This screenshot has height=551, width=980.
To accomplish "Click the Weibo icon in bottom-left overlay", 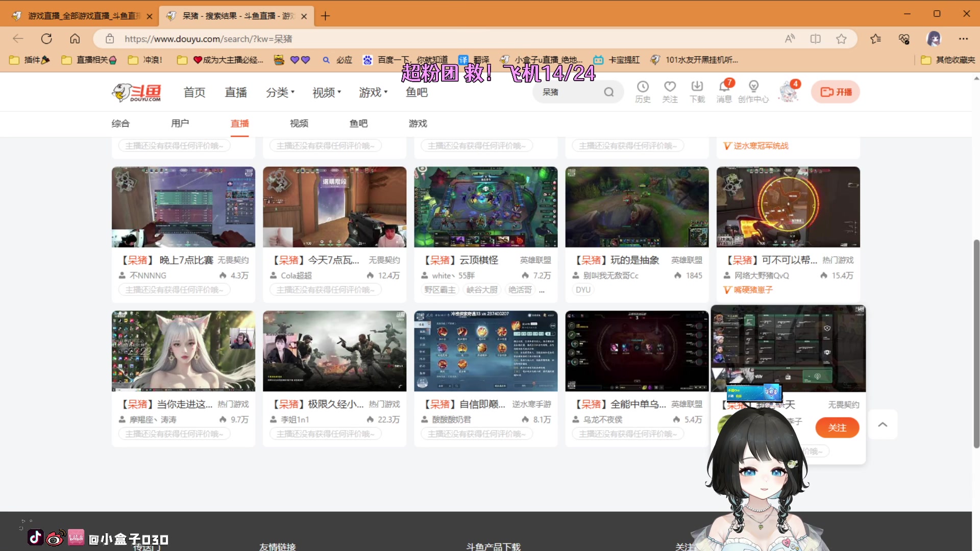I will [x=55, y=537].
